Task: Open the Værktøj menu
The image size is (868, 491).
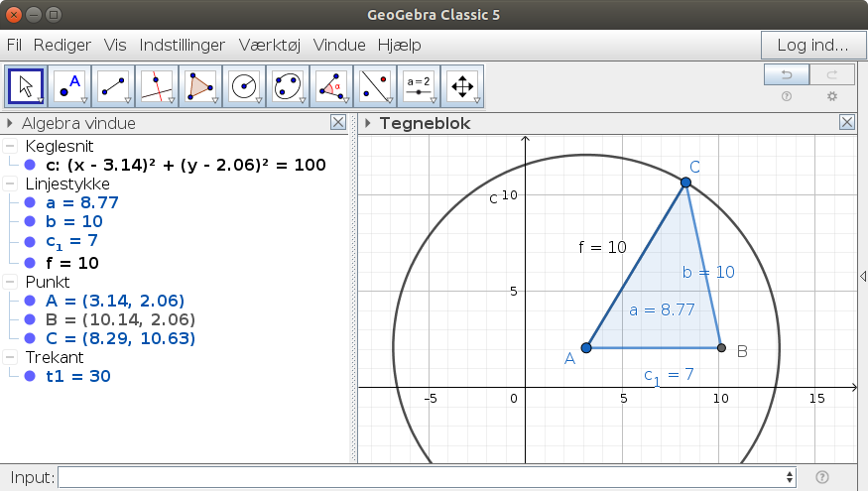Action: coord(270,45)
